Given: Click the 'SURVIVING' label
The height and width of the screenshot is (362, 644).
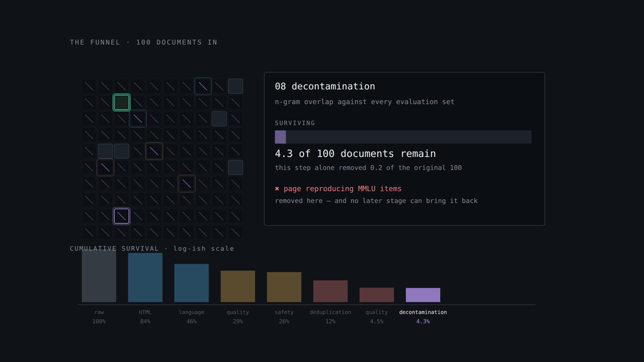Looking at the screenshot, I should pyautogui.click(x=295, y=123).
